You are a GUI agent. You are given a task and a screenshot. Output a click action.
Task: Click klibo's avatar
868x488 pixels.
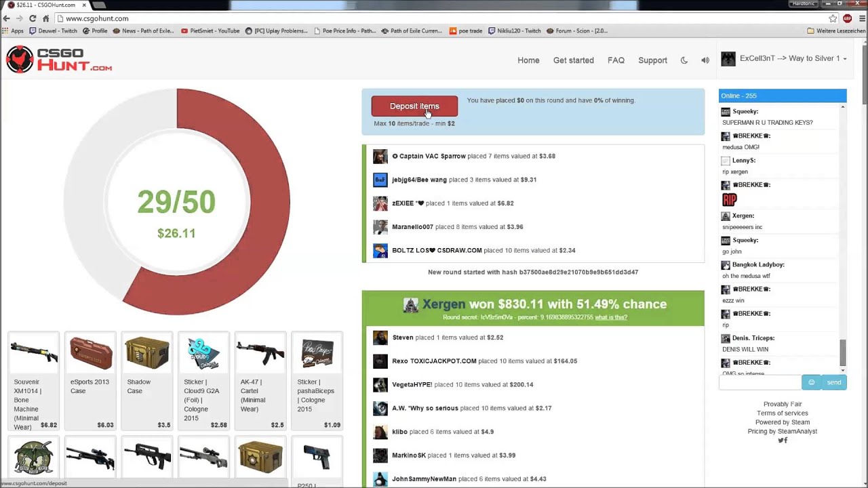tap(380, 432)
